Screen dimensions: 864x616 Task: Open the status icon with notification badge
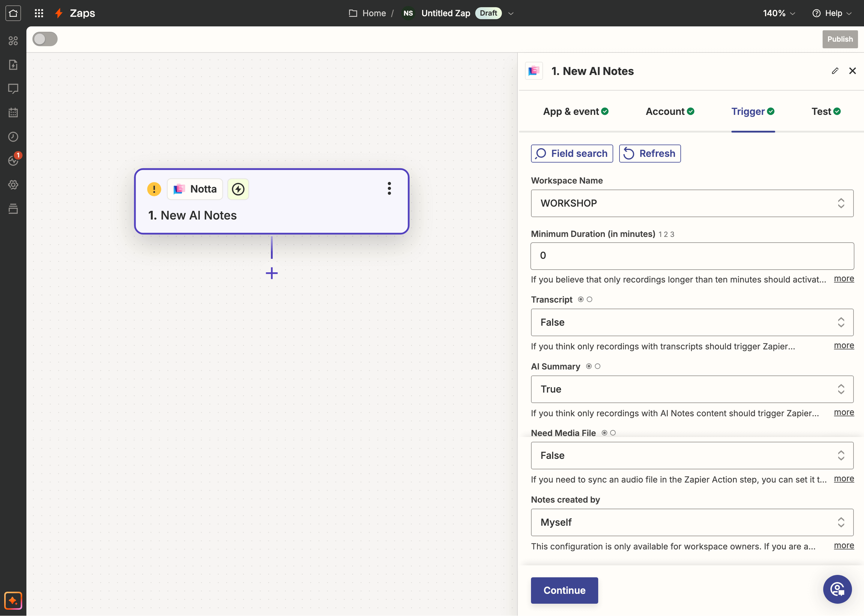coord(13,160)
